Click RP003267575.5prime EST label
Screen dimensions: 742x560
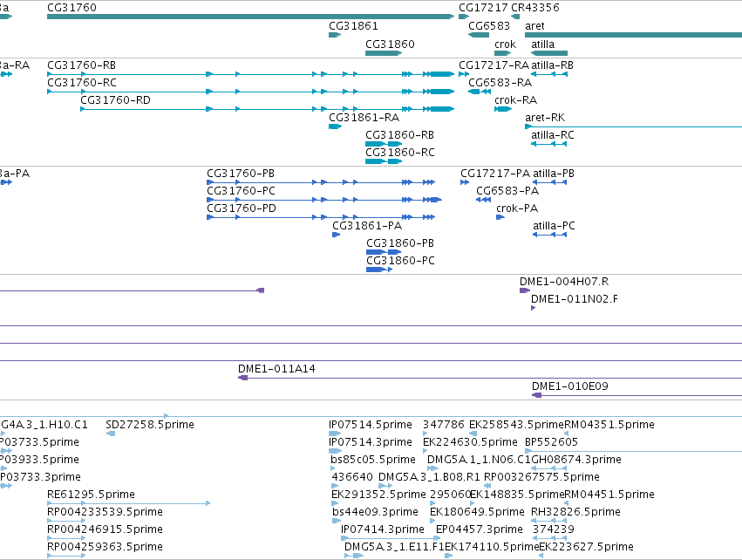click(x=541, y=477)
